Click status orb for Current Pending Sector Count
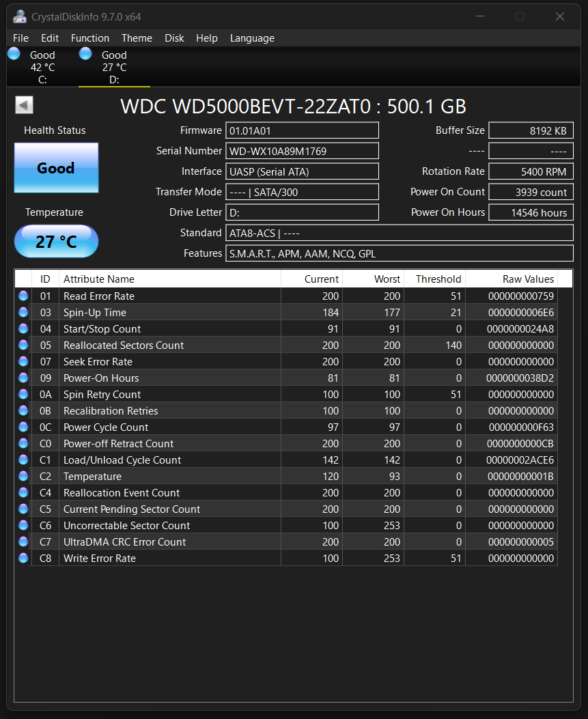 click(23, 509)
